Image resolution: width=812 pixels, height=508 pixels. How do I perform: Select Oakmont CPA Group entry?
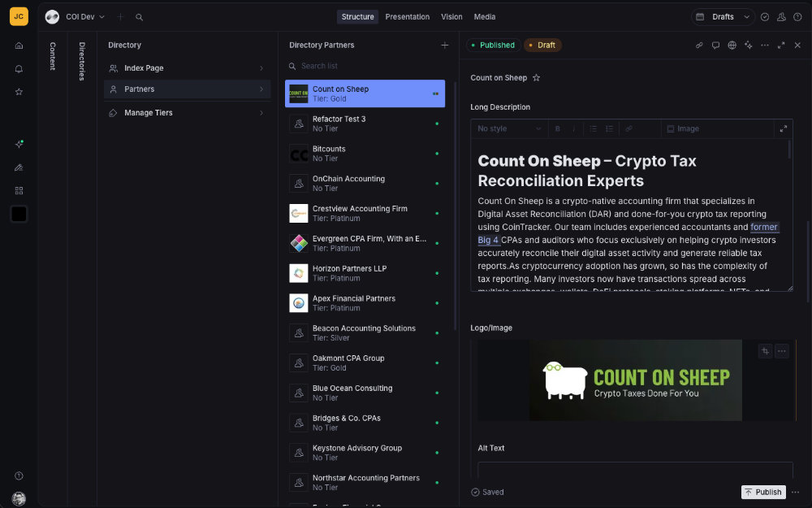pos(365,363)
